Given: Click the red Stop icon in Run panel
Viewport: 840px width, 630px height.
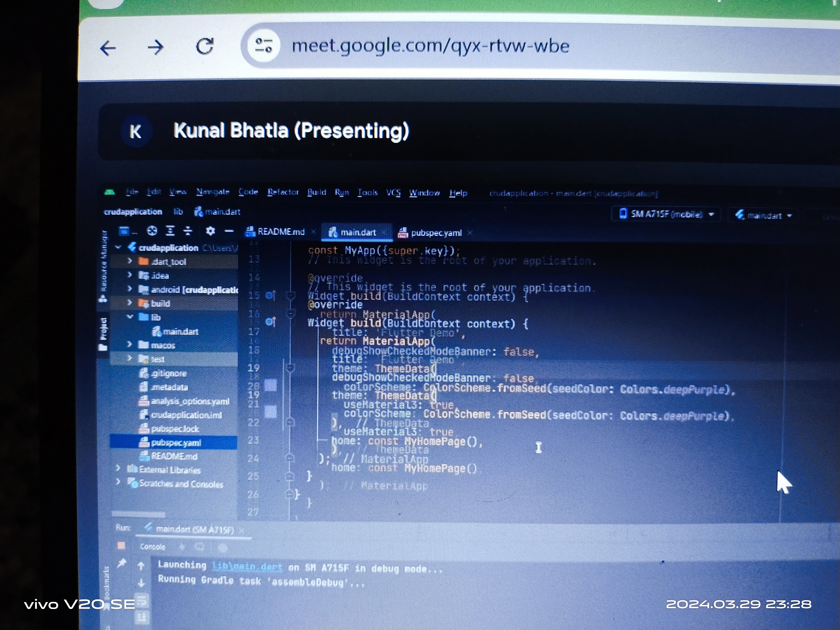Looking at the screenshot, I should (x=122, y=545).
